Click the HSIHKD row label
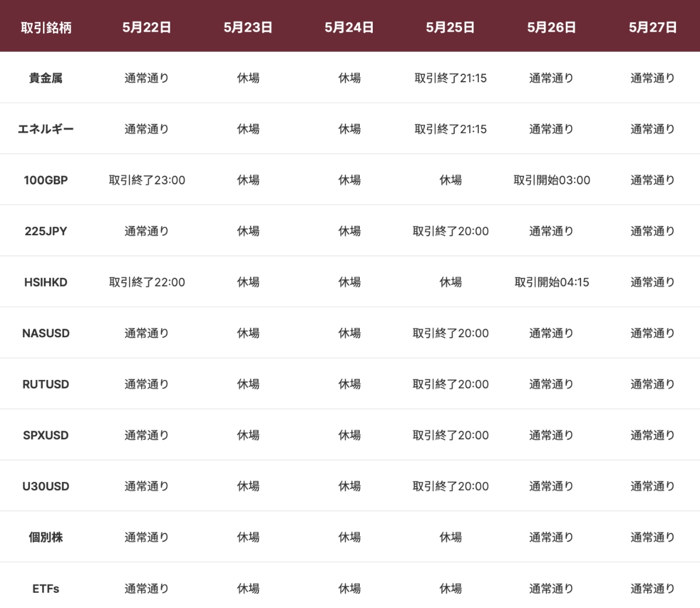 pos(46,282)
